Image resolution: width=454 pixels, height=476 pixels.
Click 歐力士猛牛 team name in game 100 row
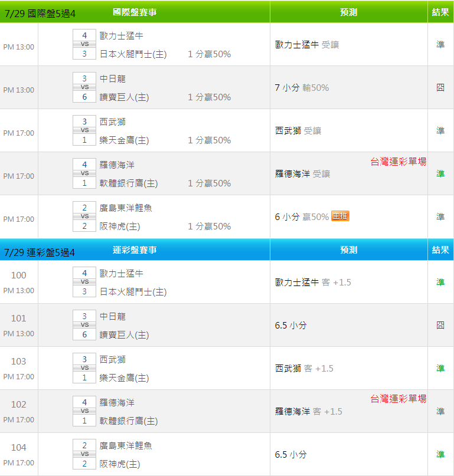[121, 274]
